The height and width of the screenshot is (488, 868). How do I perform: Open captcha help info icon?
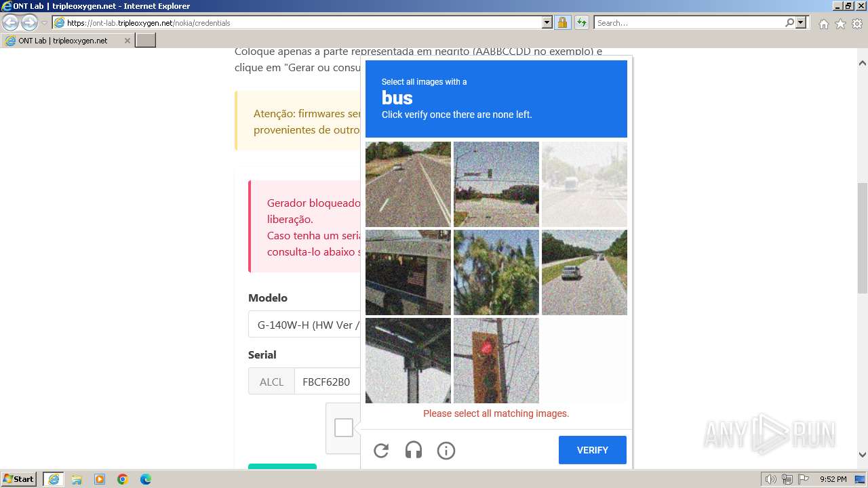446,450
